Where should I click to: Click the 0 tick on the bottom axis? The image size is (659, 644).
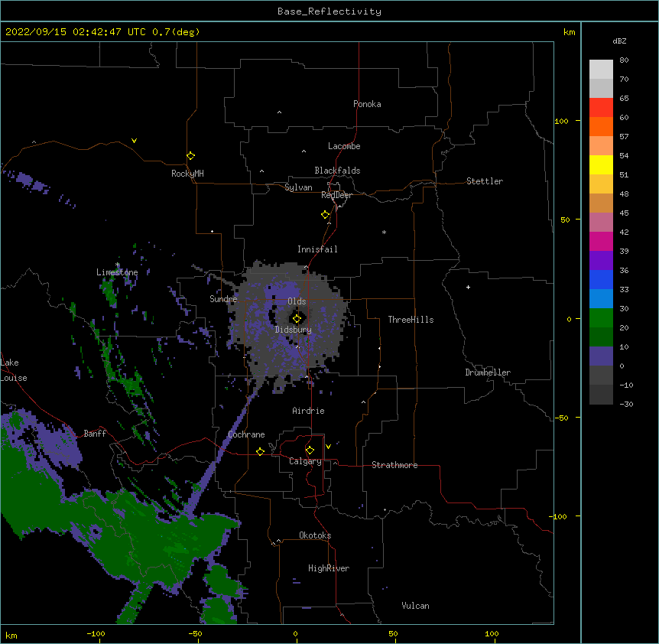tap(295, 633)
